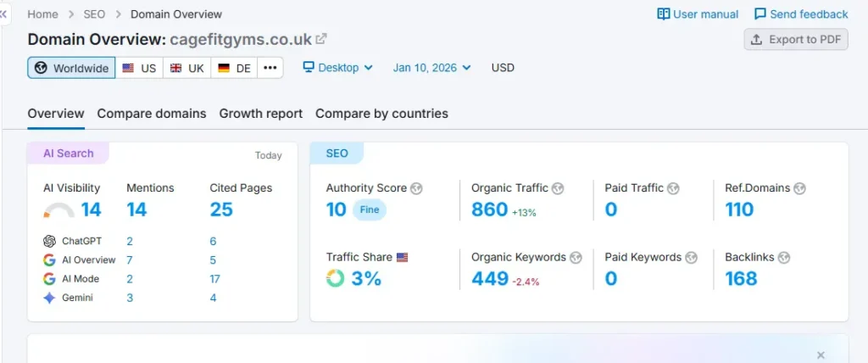Close the banner with the X icon
Image resolution: width=868 pixels, height=363 pixels.
click(x=821, y=355)
